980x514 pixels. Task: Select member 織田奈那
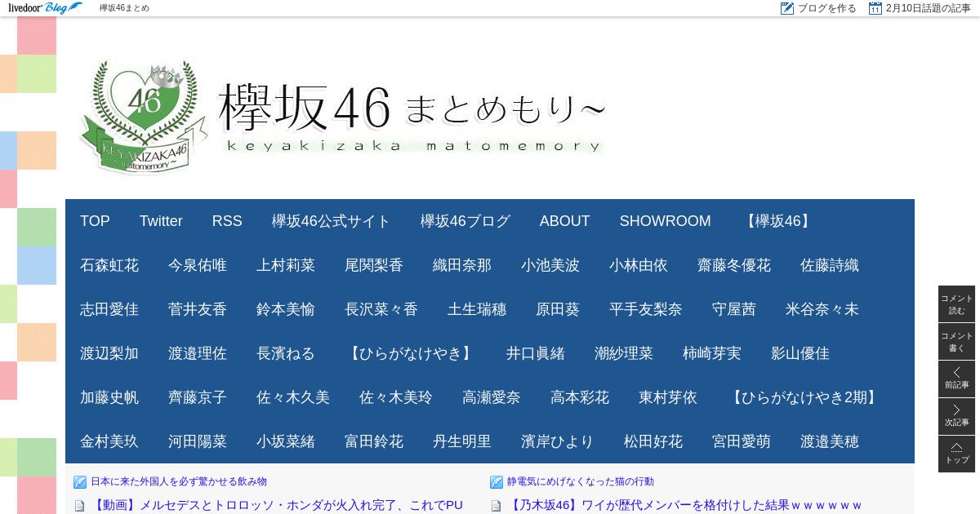pyautogui.click(x=462, y=265)
